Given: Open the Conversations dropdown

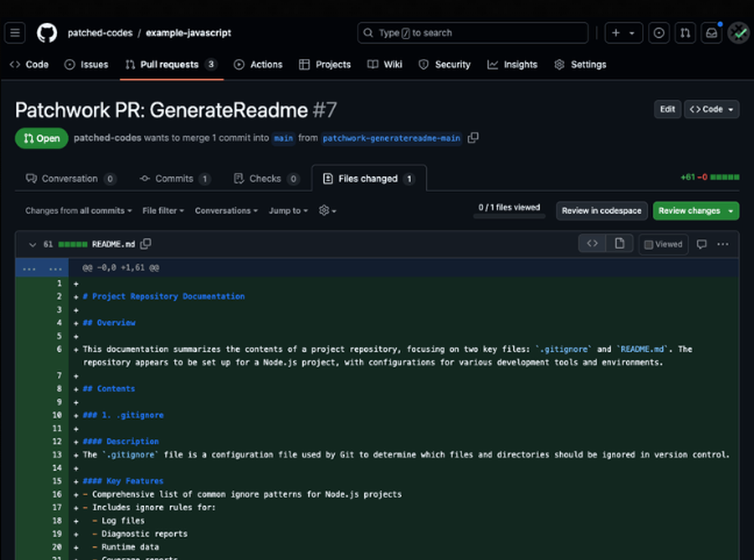Looking at the screenshot, I should (226, 210).
